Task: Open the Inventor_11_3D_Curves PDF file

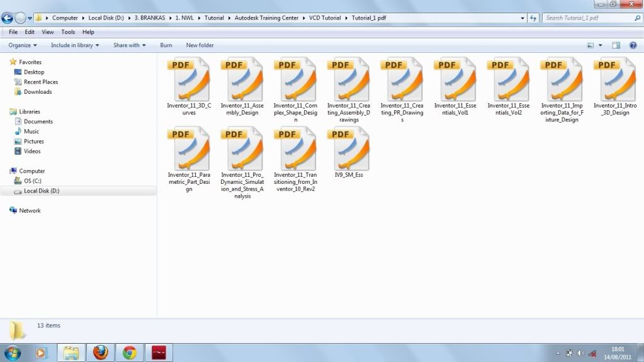Action: 189,79
